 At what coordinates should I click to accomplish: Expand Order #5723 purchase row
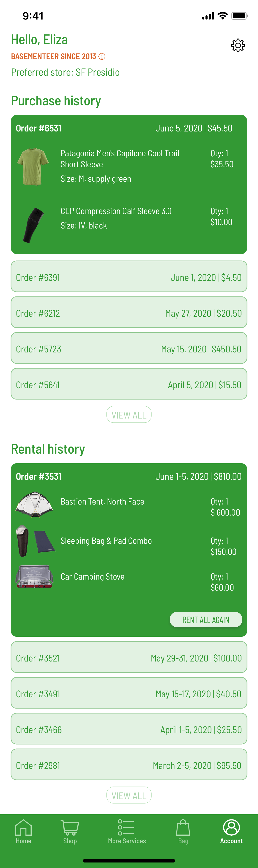(129, 348)
